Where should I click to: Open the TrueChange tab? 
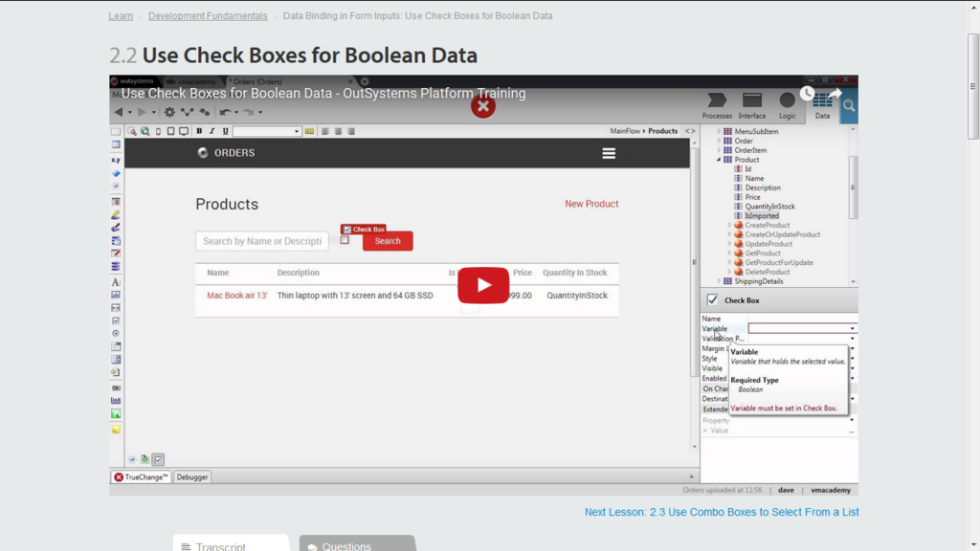coord(142,477)
